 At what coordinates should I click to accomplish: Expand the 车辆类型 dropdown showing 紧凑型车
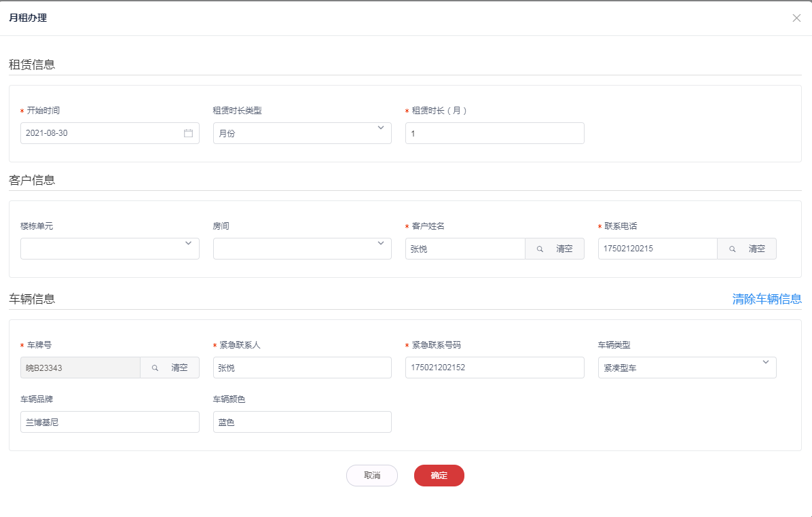686,368
